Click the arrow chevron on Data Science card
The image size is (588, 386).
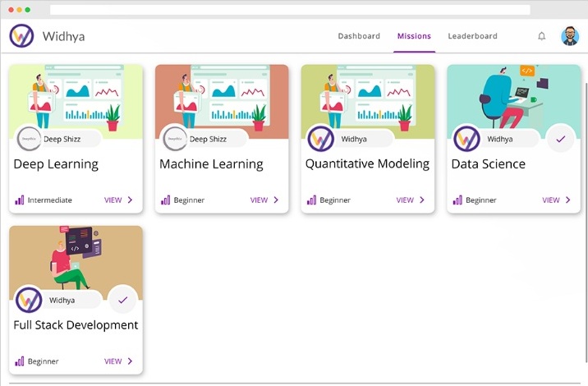567,200
